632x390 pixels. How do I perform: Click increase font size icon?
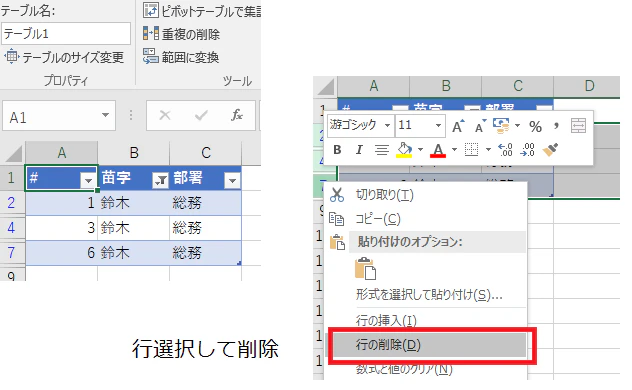(x=458, y=127)
